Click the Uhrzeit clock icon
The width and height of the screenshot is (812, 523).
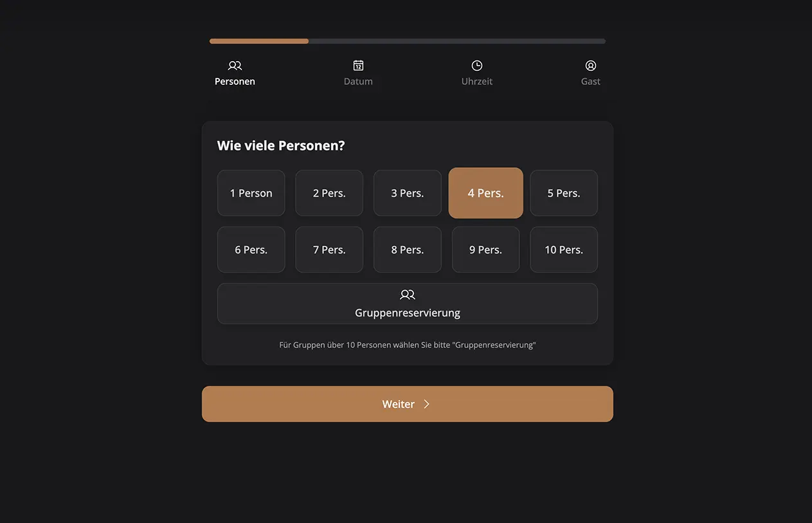coord(477,66)
